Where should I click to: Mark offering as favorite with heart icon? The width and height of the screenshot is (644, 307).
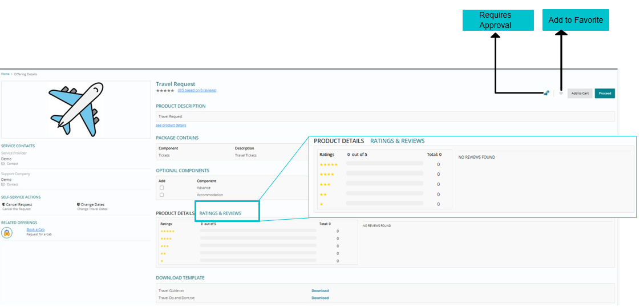coord(561,93)
